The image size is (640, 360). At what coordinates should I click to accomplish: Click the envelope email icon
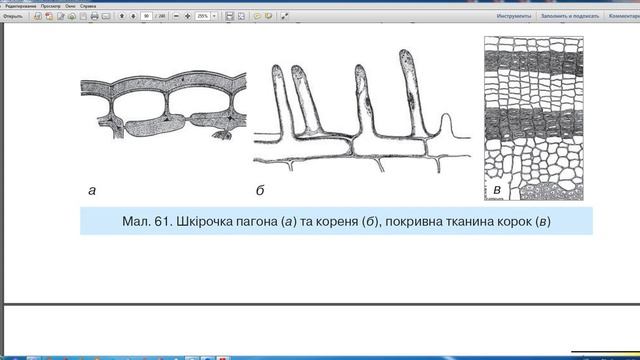[106, 16]
